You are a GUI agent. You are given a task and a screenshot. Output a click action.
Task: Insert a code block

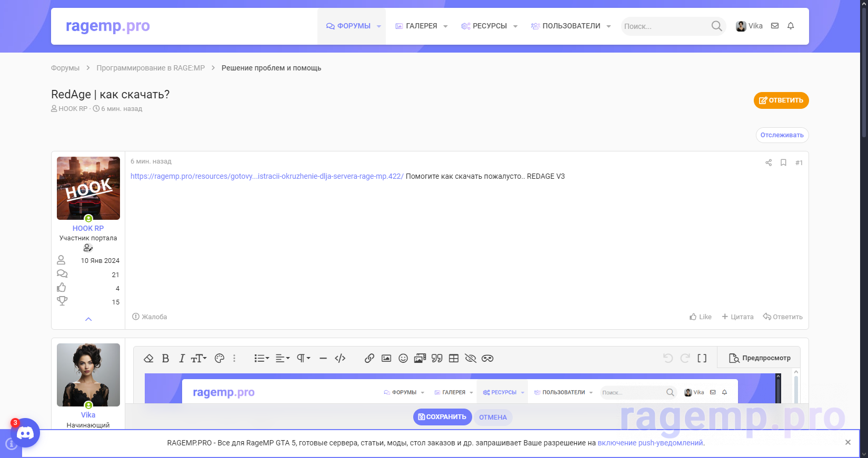point(340,358)
